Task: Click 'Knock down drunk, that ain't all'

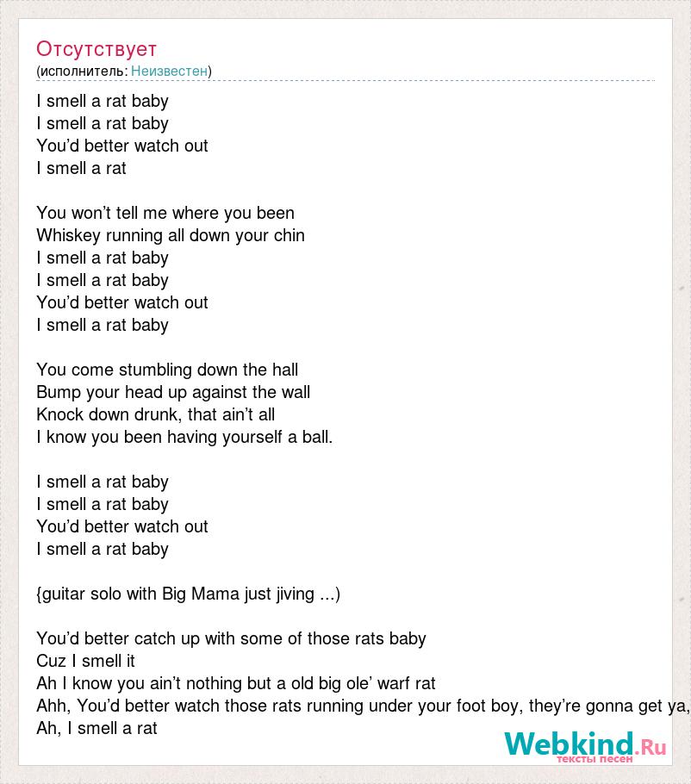Action: coord(155,414)
